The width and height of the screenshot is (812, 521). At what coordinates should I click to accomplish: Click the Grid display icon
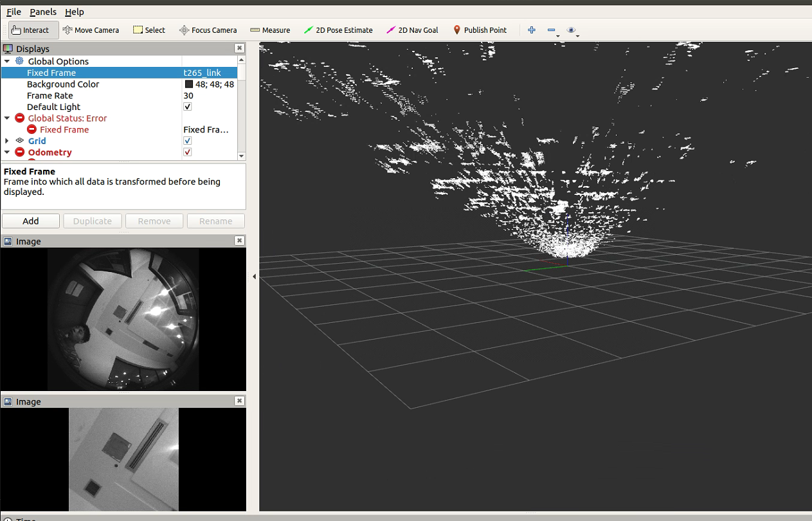[19, 141]
